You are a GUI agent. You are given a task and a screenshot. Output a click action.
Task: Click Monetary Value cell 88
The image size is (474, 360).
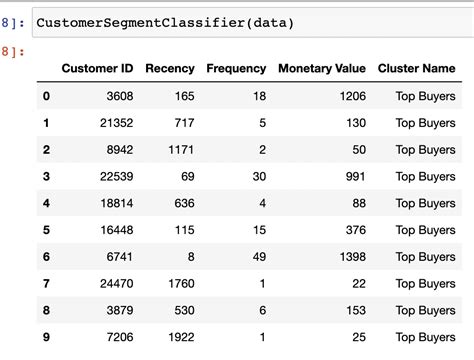[359, 203]
